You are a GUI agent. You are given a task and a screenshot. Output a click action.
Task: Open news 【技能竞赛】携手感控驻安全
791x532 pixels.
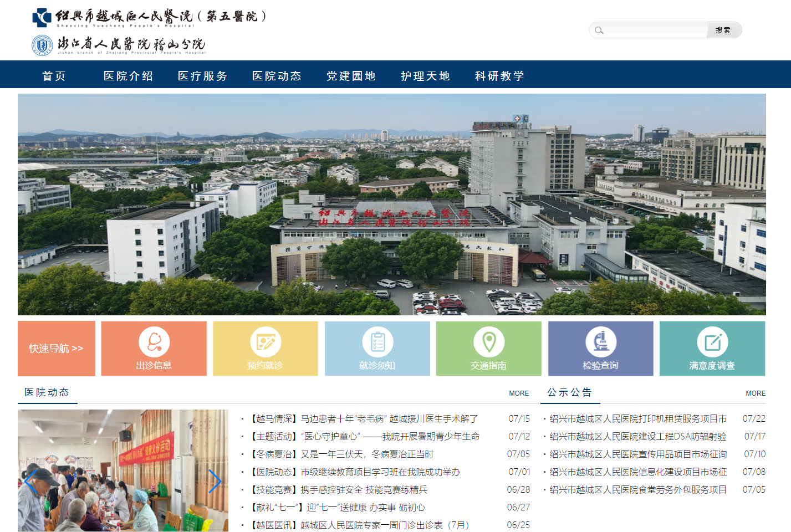click(x=338, y=490)
